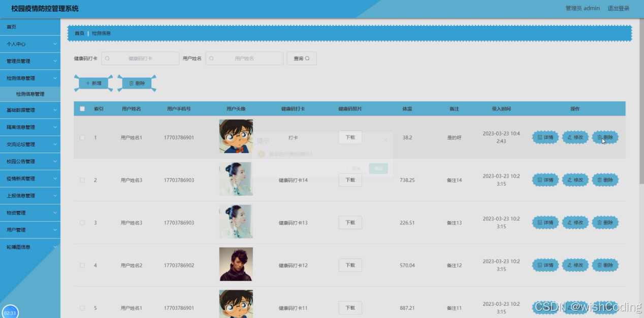The image size is (644, 318).
Task: Open the 用户管理 sidebar menu
Action: tap(30, 230)
